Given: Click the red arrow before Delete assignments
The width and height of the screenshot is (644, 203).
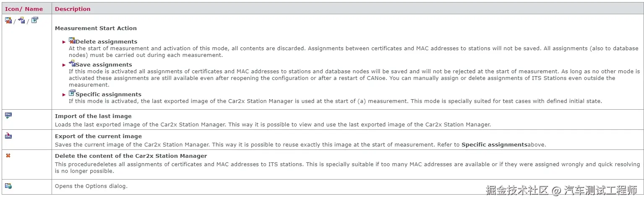Looking at the screenshot, I should point(64,42).
